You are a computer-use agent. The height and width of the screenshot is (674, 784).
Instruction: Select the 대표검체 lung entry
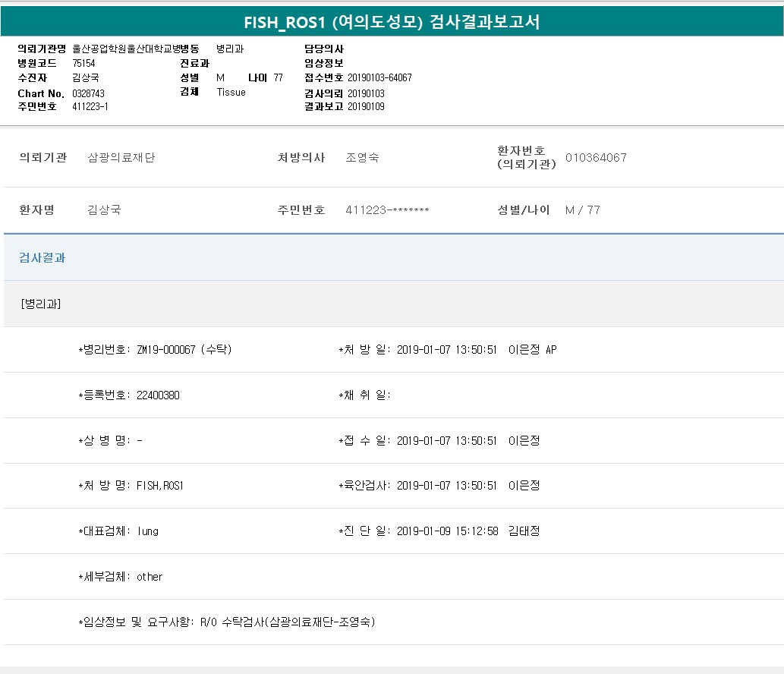coord(147,531)
